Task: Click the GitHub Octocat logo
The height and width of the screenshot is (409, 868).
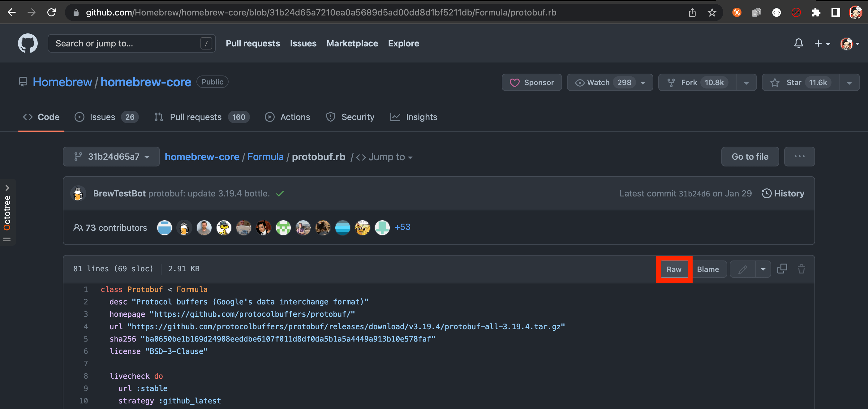Action: pyautogui.click(x=28, y=43)
